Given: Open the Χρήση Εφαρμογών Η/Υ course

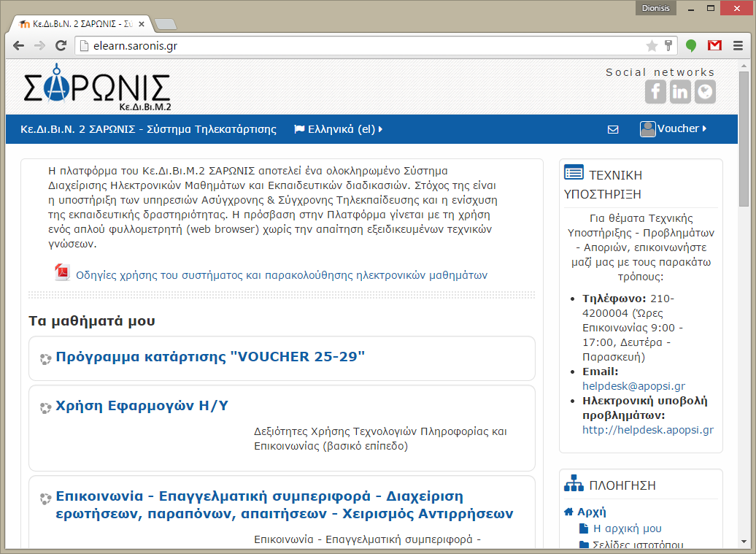Looking at the screenshot, I should 142,406.
